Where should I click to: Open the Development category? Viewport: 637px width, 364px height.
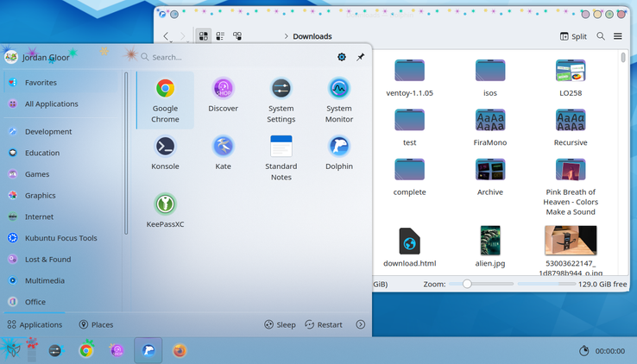pos(61,131)
